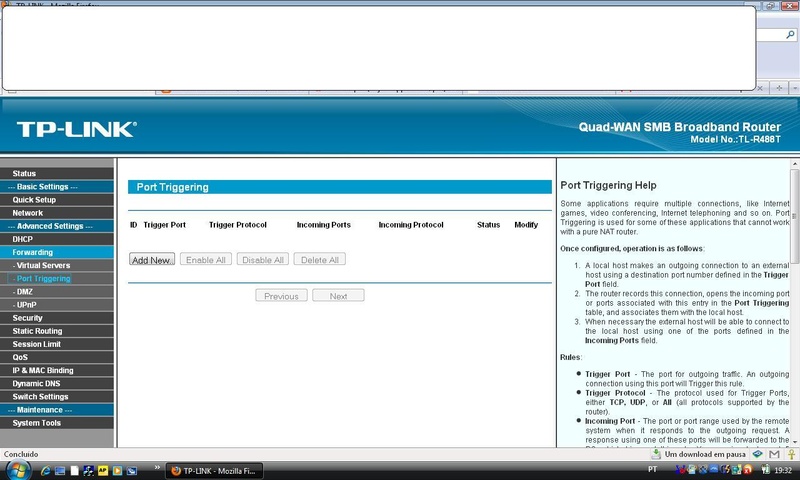Click the Next page button
The image size is (800, 480).
(x=338, y=296)
